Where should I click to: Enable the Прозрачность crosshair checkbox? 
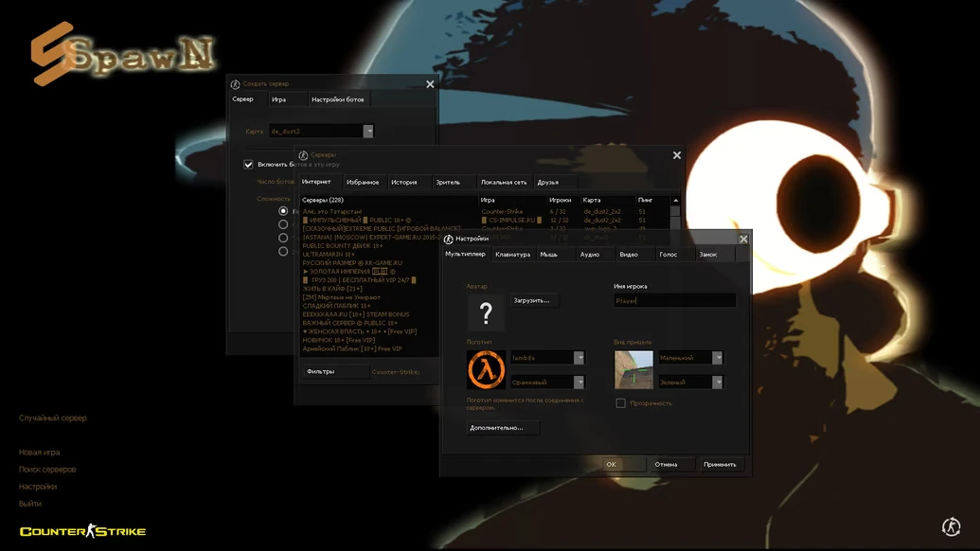point(621,403)
